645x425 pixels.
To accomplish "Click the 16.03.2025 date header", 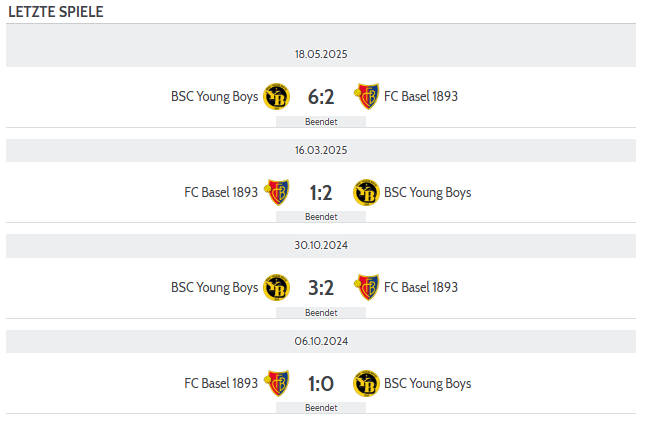I will click(321, 150).
